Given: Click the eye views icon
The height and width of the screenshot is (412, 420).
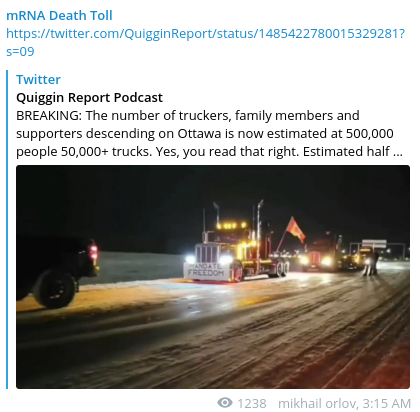Looking at the screenshot, I should point(225,403).
